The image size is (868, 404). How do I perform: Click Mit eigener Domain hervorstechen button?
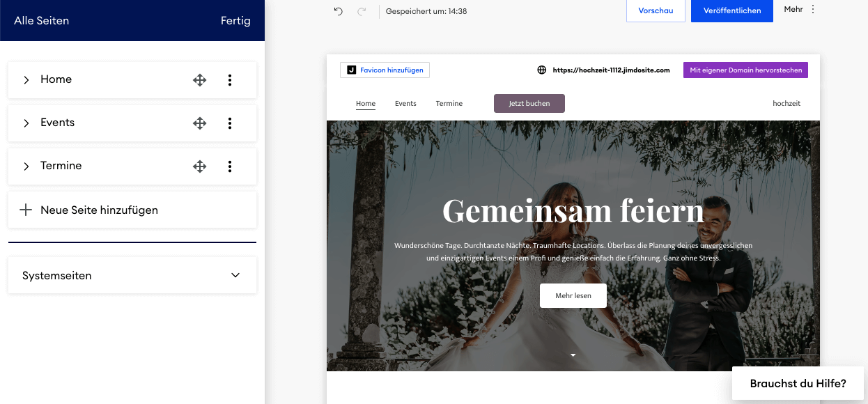(x=745, y=70)
